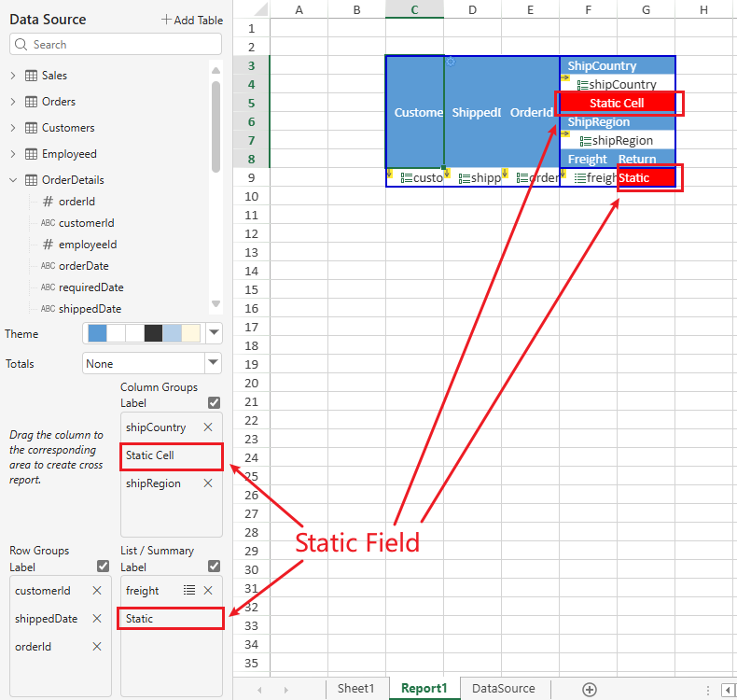Remove shippedDate from Row Groups
The image size is (737, 700).
[x=97, y=619]
